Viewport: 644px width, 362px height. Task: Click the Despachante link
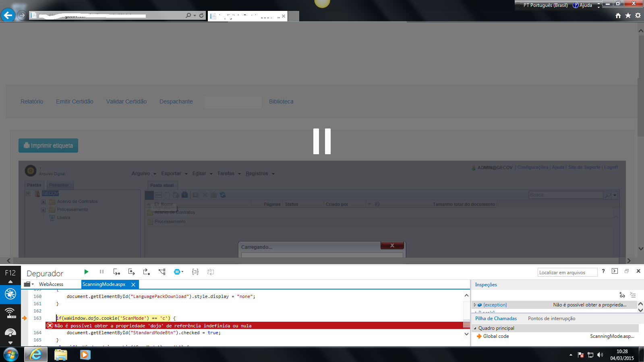click(176, 101)
